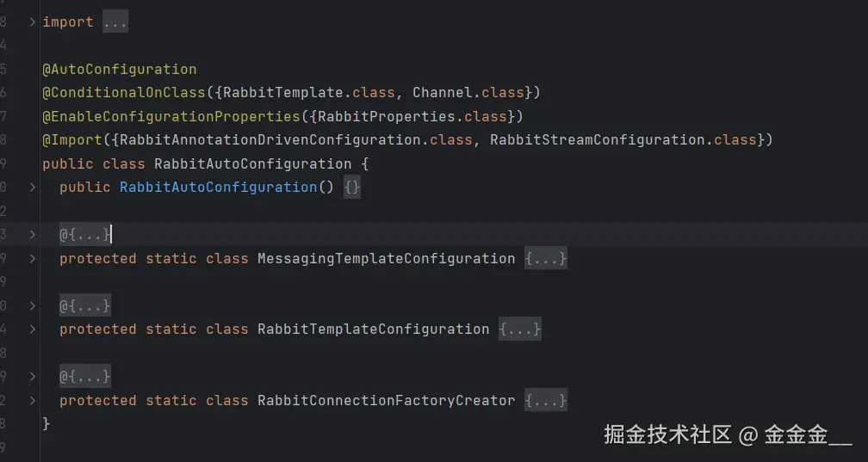The image size is (868, 462).
Task: Click the folded @{...} annotation above RabbitTemplateConfiguration
Action: pyautogui.click(x=84, y=305)
